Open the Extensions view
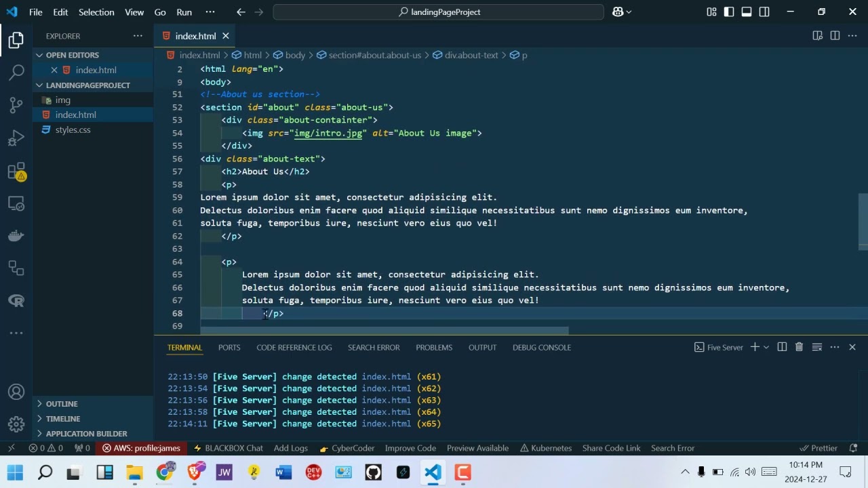Screen dimensions: 868x488 point(16,171)
